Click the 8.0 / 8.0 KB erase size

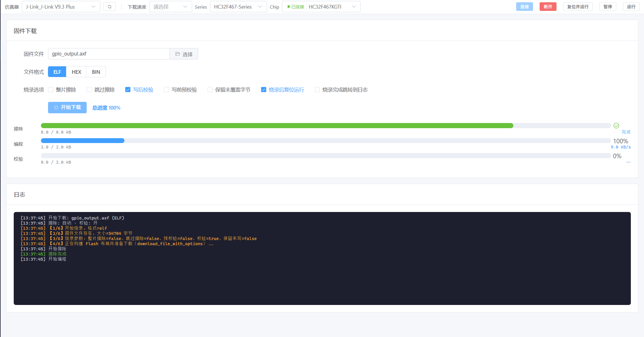coord(56,132)
